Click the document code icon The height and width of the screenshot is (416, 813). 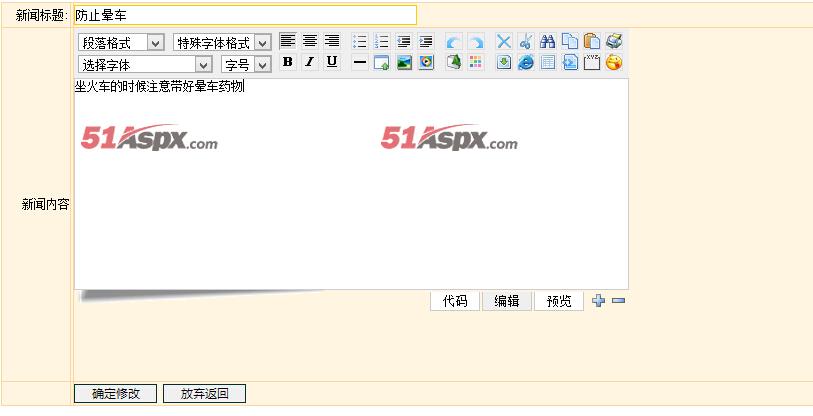click(570, 63)
